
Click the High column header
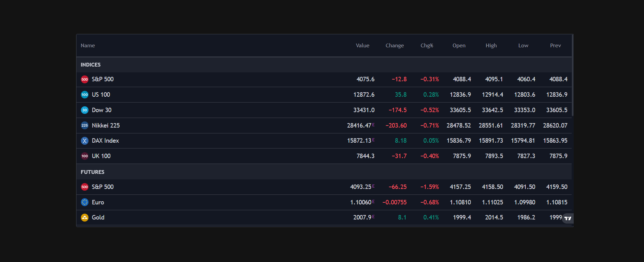tap(491, 46)
